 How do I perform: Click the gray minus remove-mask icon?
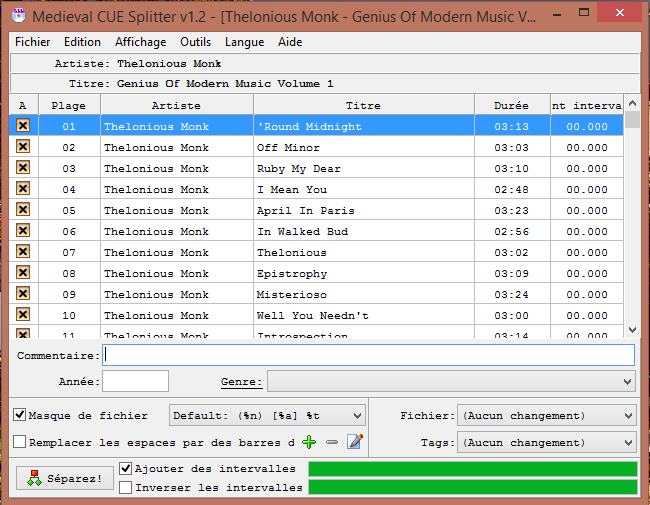click(332, 442)
